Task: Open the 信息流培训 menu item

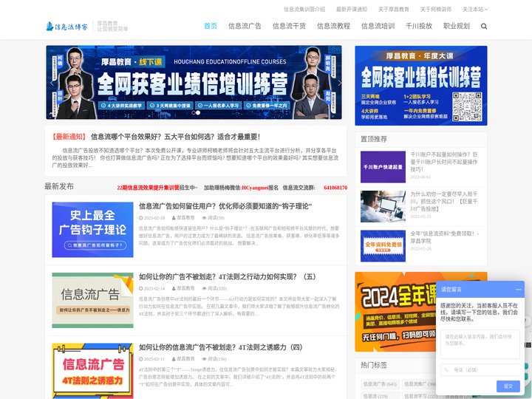Action: (378, 26)
